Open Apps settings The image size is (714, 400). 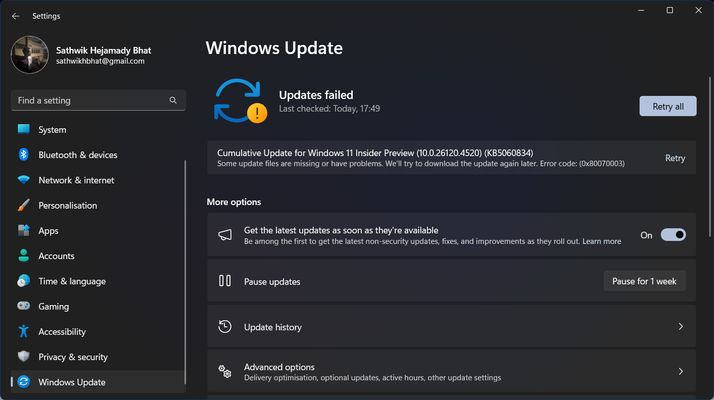98,231
